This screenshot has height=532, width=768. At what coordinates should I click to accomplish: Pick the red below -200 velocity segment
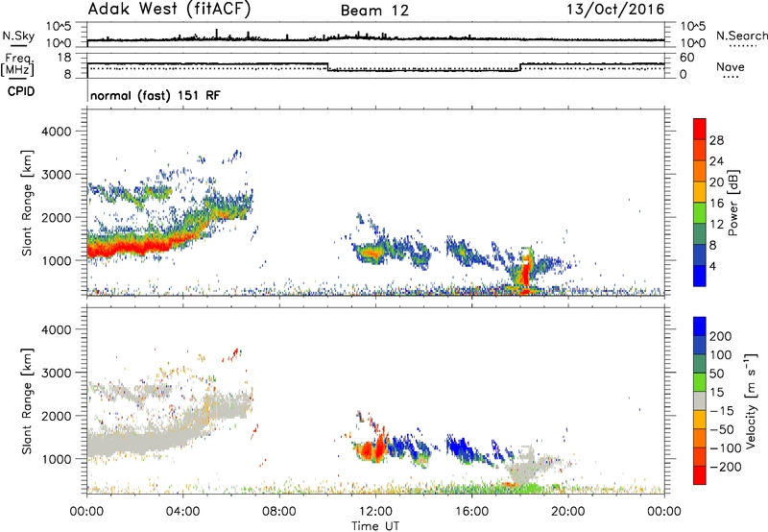[x=700, y=475]
